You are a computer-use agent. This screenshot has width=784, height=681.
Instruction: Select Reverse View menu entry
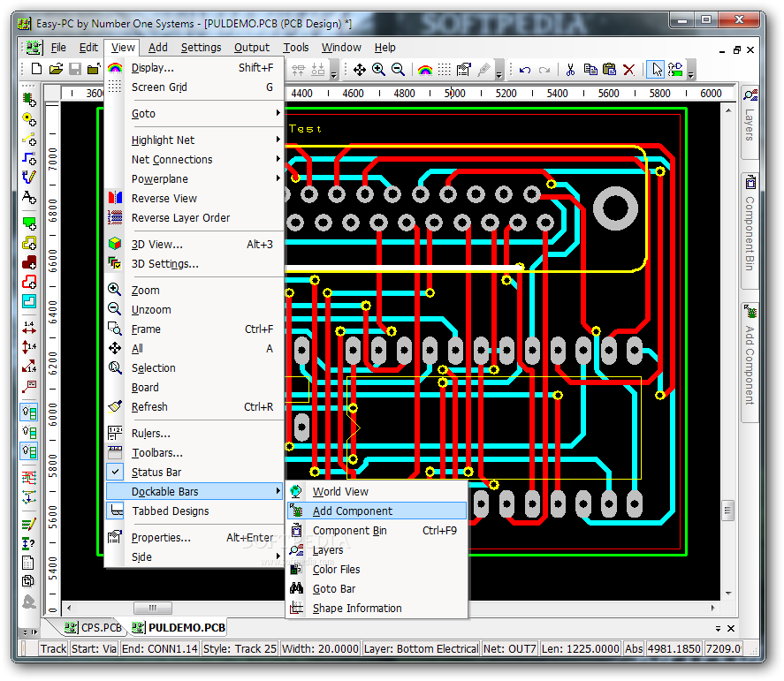pos(195,199)
